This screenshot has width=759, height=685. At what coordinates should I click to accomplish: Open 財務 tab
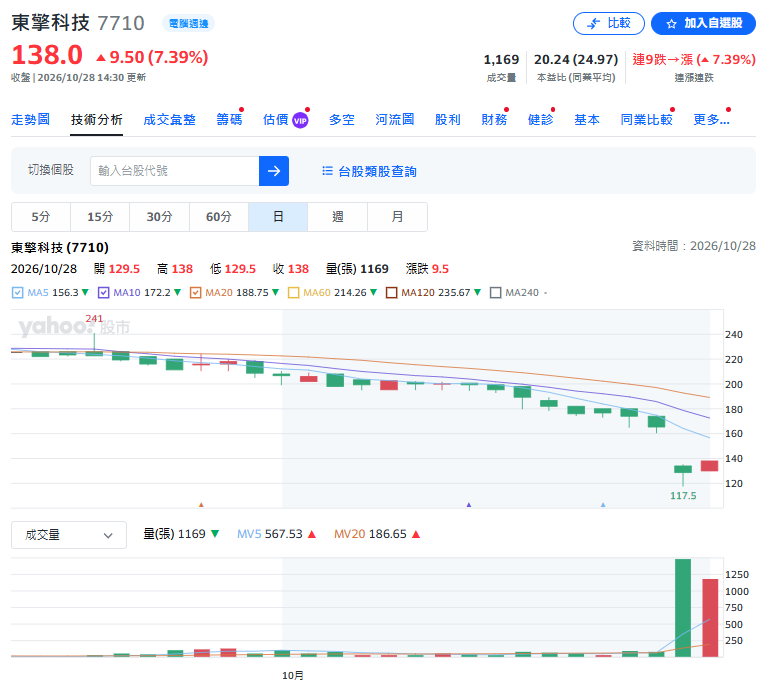point(494,120)
